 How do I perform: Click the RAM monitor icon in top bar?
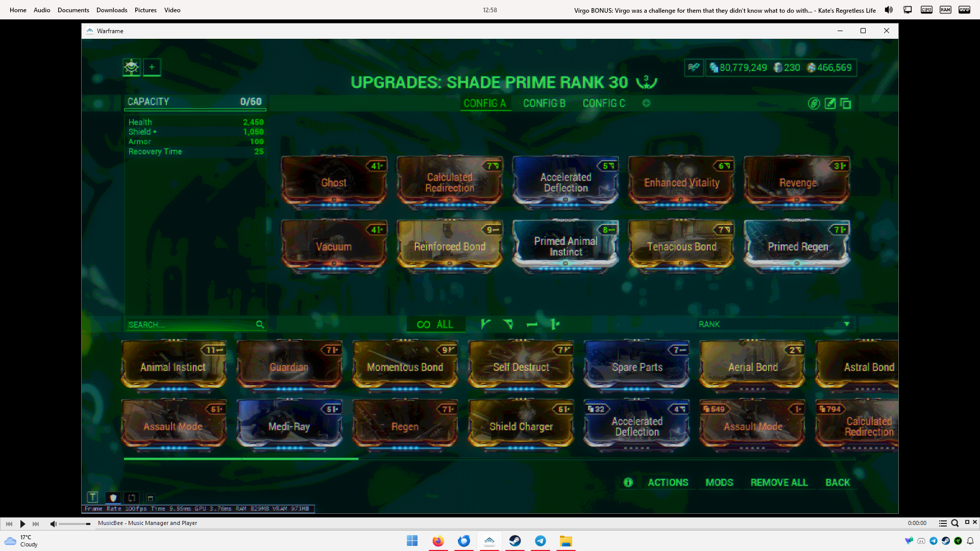[x=945, y=10]
